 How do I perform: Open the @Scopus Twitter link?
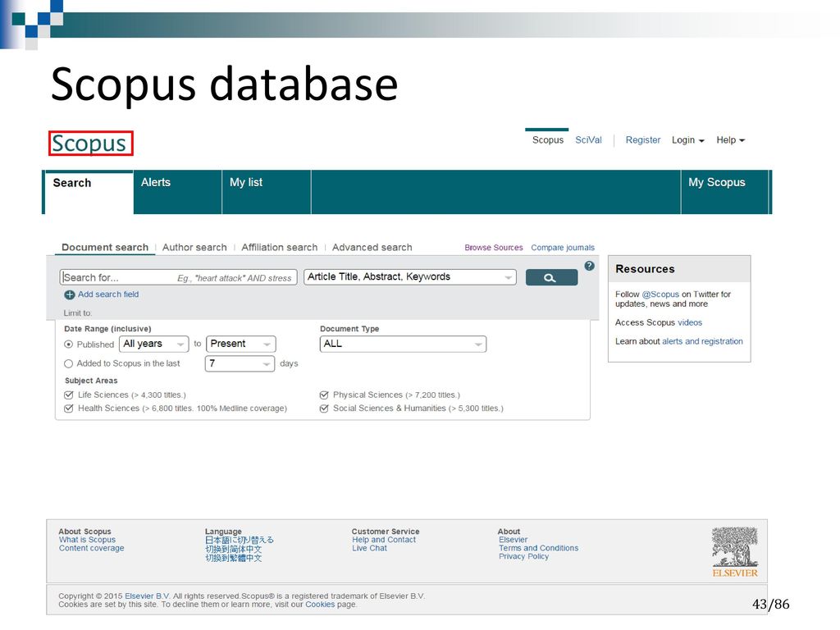[x=660, y=294]
